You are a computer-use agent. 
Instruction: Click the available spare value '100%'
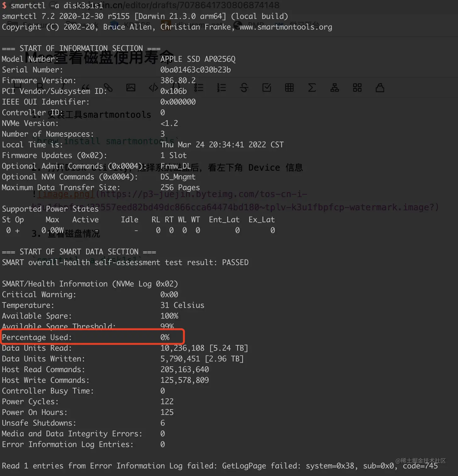(x=169, y=316)
